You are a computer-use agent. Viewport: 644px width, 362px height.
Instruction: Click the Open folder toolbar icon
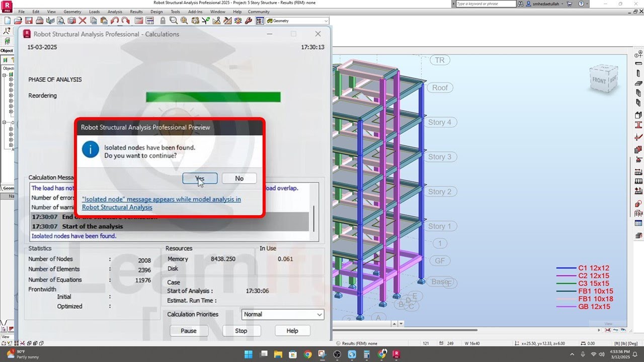click(18, 21)
